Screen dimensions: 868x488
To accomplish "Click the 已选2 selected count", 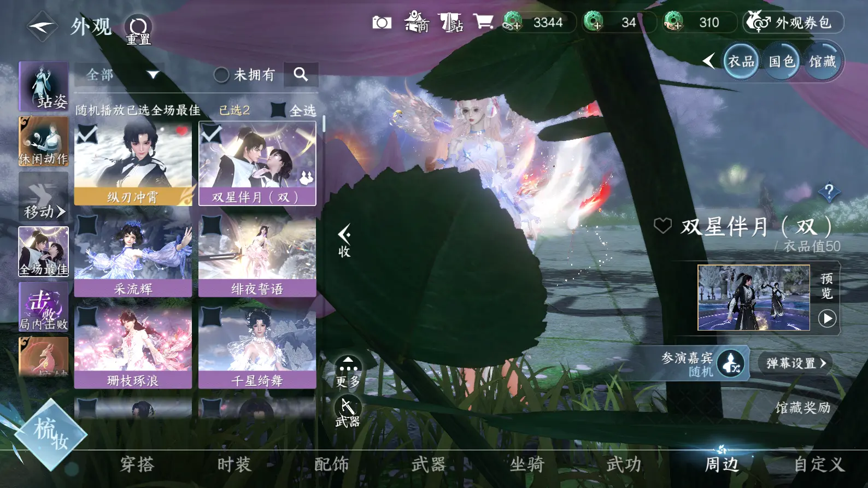I will pyautogui.click(x=234, y=110).
